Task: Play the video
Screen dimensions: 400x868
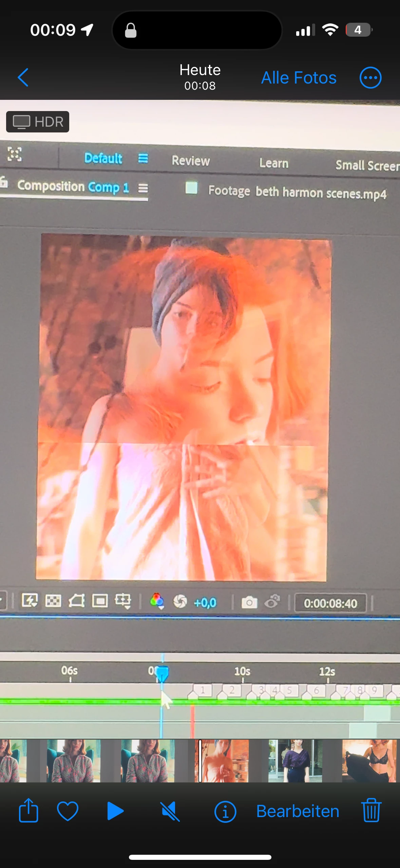Action: [x=115, y=811]
